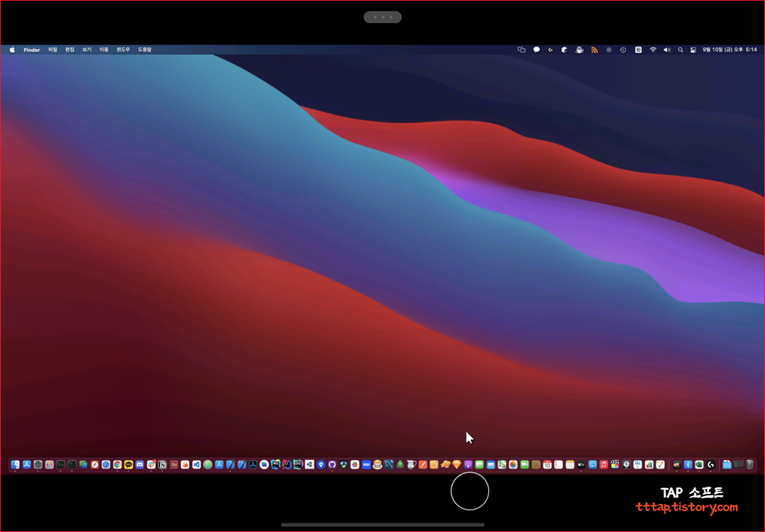Open Podcasts from the Dock

click(x=468, y=464)
